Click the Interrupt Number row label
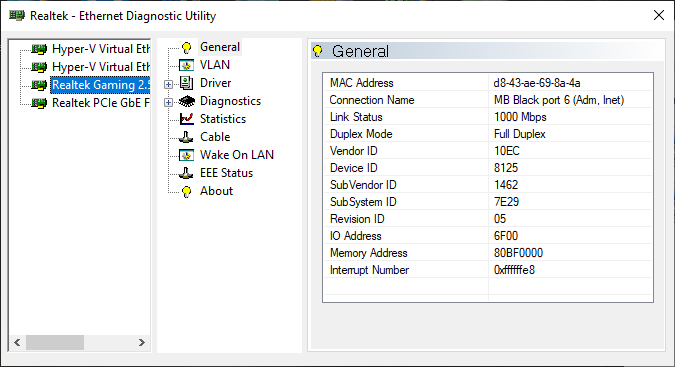The image size is (675, 367). pos(369,270)
